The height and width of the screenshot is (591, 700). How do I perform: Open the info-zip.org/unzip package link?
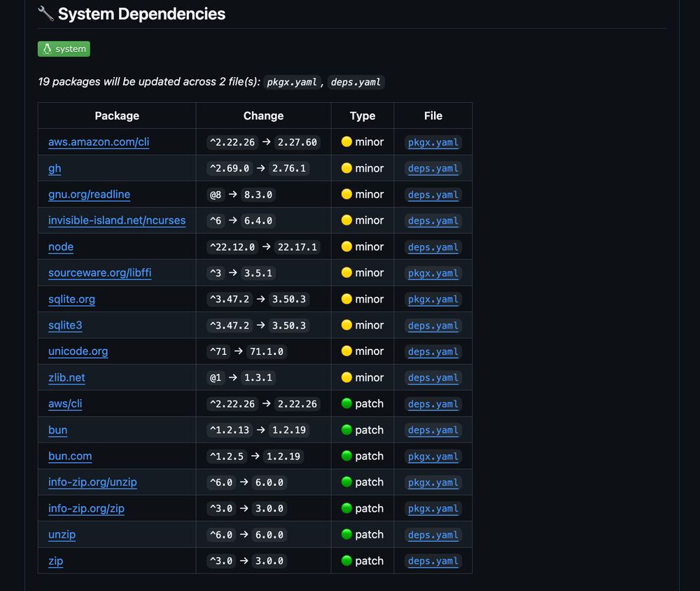(92, 482)
